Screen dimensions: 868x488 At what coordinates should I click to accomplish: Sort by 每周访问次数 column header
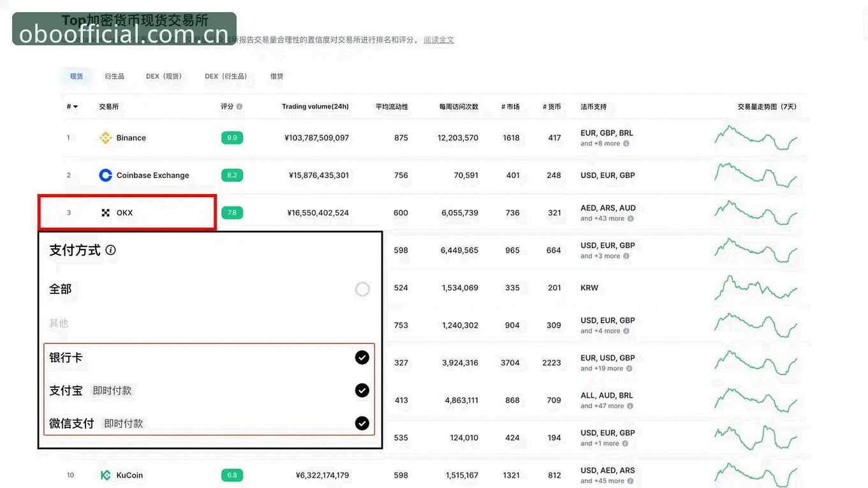459,107
